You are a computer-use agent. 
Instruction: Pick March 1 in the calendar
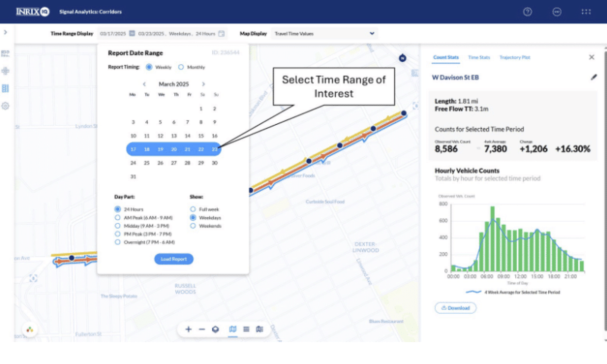[201, 109]
